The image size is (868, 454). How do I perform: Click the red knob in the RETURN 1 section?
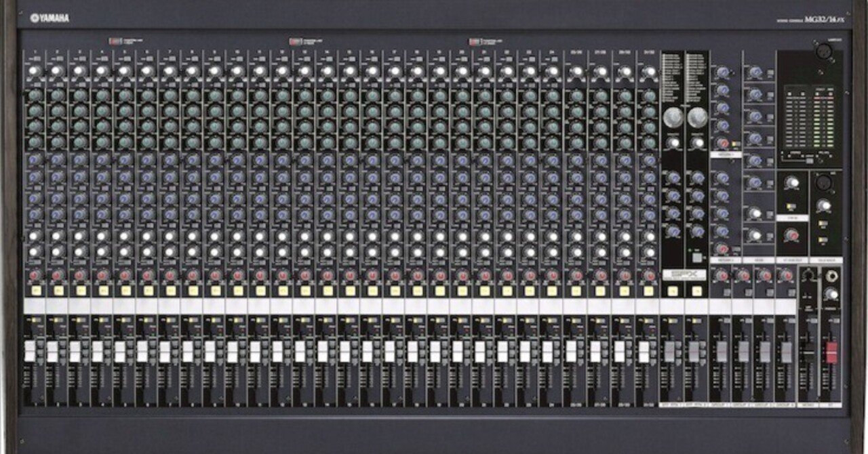722,144
